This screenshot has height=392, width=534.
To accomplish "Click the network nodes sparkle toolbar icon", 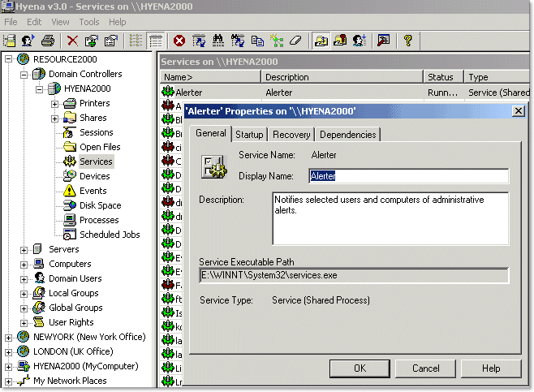I will (x=277, y=41).
